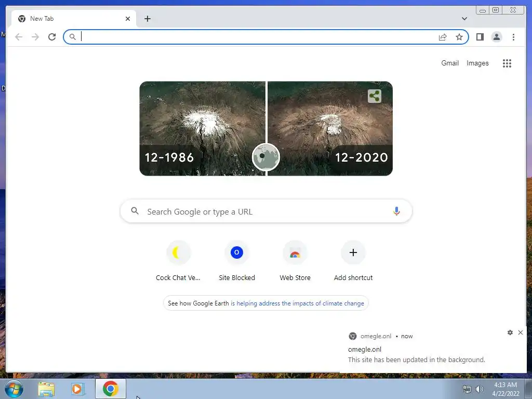
Task: Click the Show desktop strip
Action: point(528,389)
